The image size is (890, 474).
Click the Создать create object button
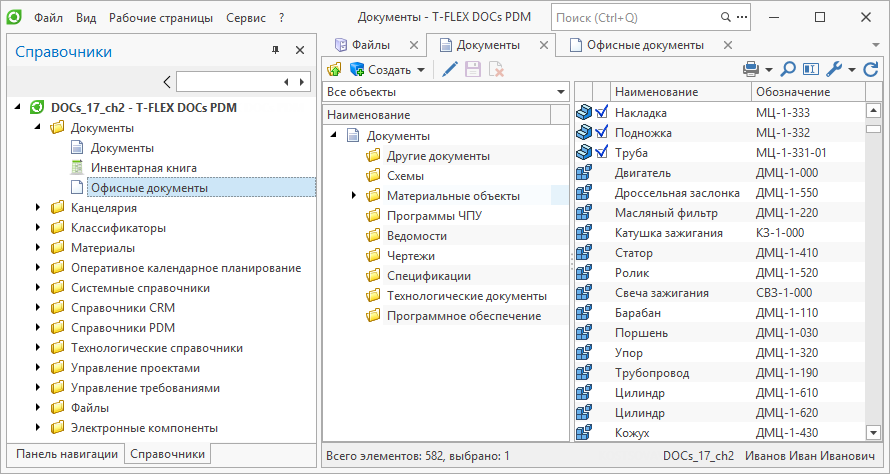pyautogui.click(x=381, y=70)
